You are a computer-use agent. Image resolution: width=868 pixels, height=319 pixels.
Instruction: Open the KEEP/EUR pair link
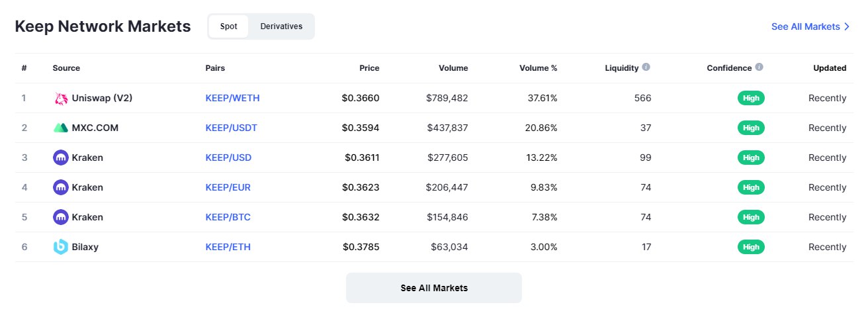point(228,187)
